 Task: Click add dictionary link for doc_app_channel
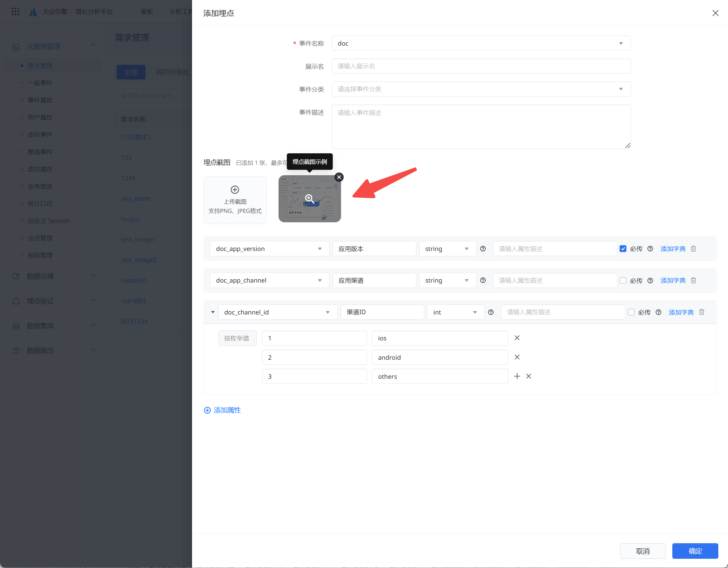(673, 280)
